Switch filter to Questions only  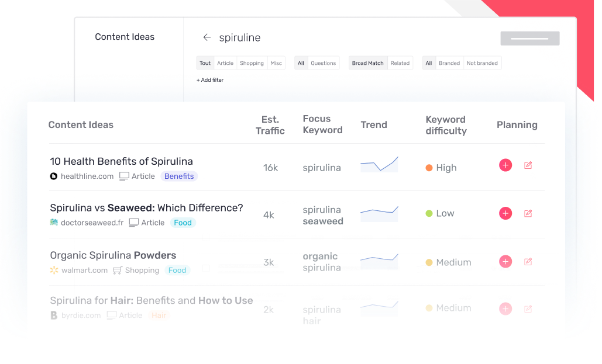[x=324, y=63]
